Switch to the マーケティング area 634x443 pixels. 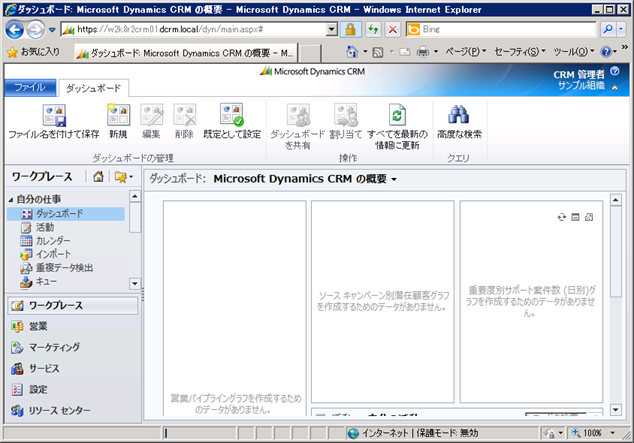click(x=73, y=348)
